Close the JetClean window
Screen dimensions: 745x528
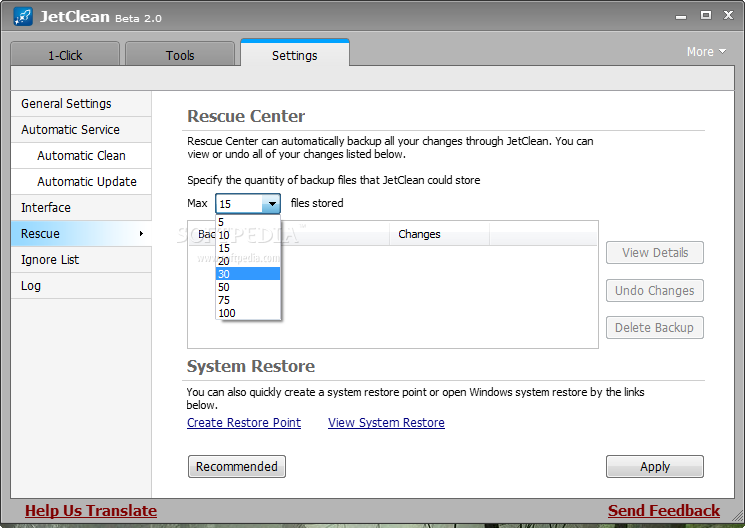click(x=728, y=15)
